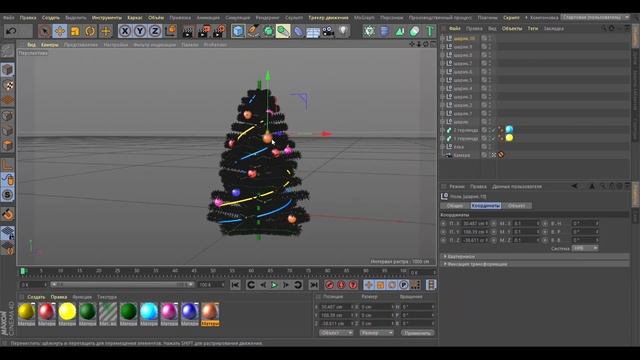Viewport: 640px width, 360px height.
Task: Switch to Model mode cube icon
Action: (7, 70)
